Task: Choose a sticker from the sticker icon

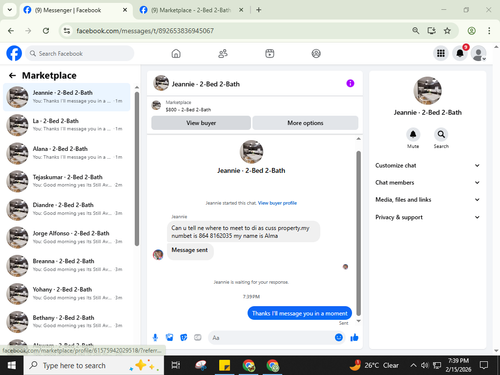Action: (x=184, y=338)
